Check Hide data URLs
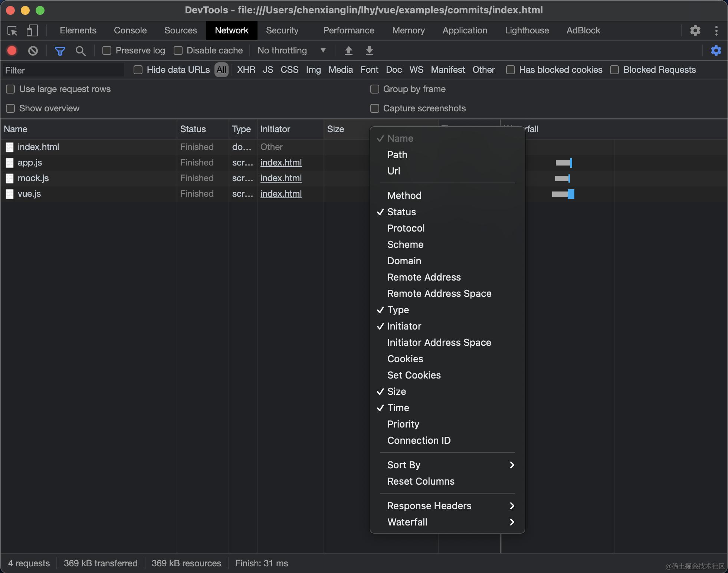 138,70
